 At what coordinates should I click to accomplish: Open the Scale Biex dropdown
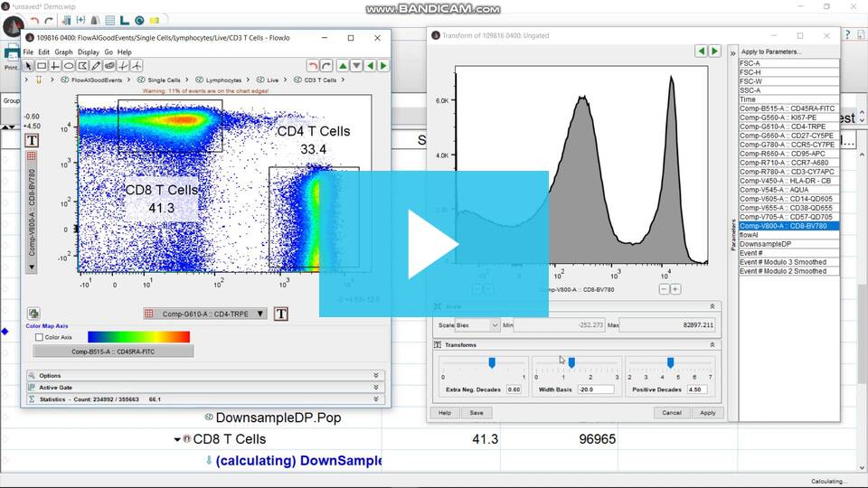click(477, 325)
